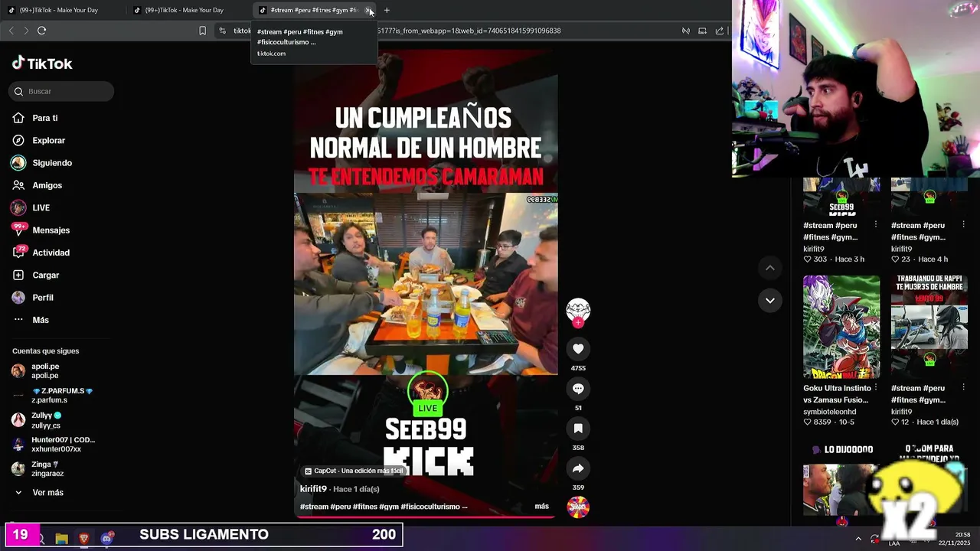Open the Trabajando de Rappi video thumbnail

(929, 327)
